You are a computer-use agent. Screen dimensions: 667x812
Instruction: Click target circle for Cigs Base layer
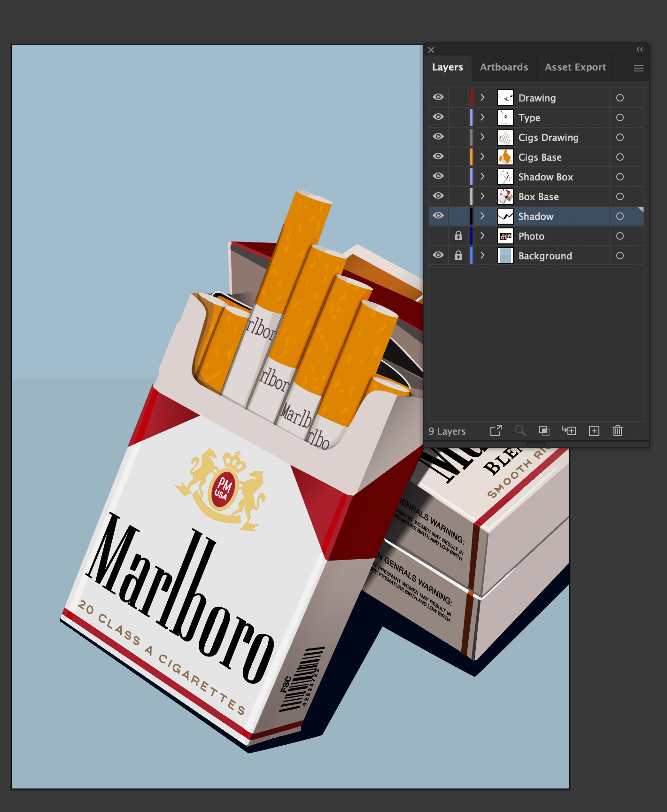pos(620,157)
